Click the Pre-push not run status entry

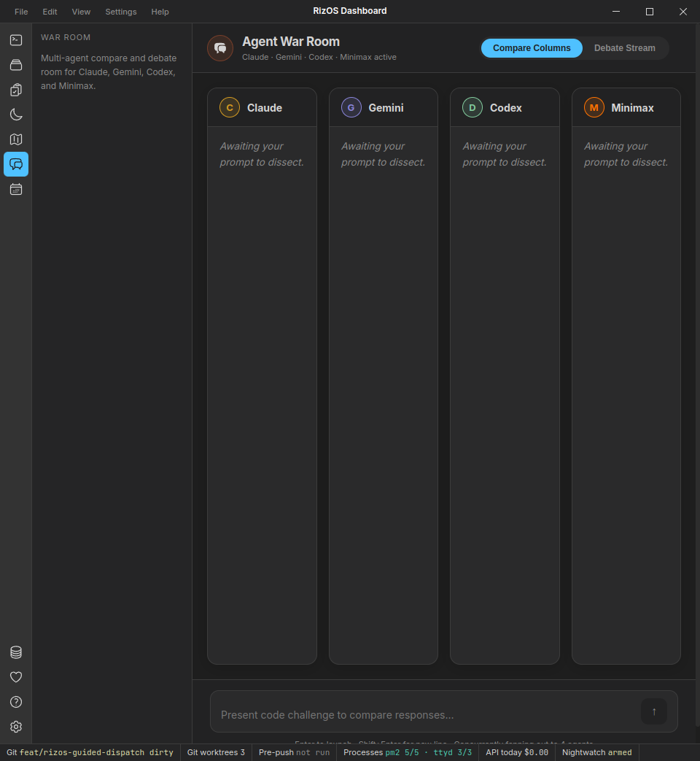294,752
